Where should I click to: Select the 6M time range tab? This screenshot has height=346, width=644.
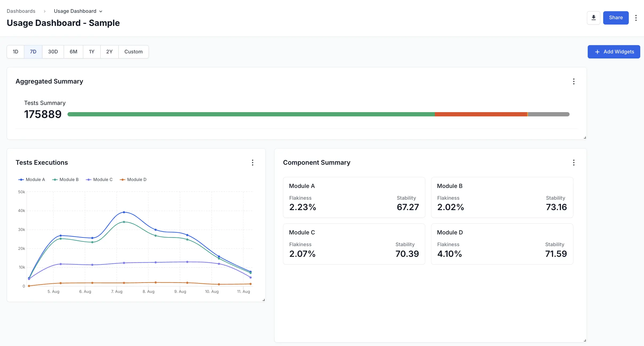pyautogui.click(x=73, y=52)
